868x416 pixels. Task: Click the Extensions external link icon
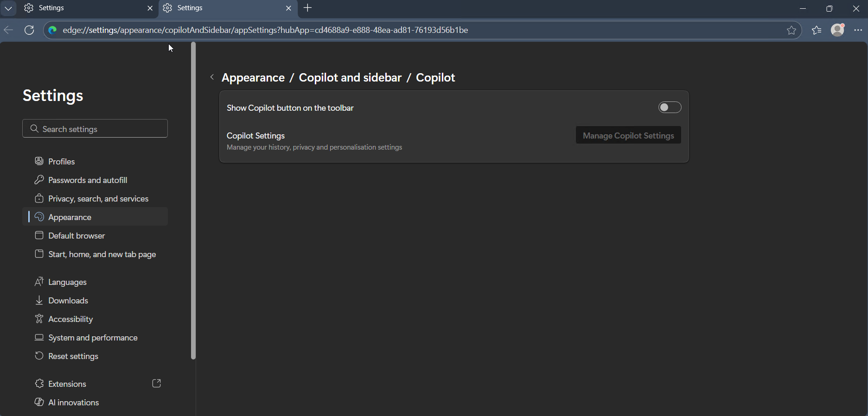[157, 384]
